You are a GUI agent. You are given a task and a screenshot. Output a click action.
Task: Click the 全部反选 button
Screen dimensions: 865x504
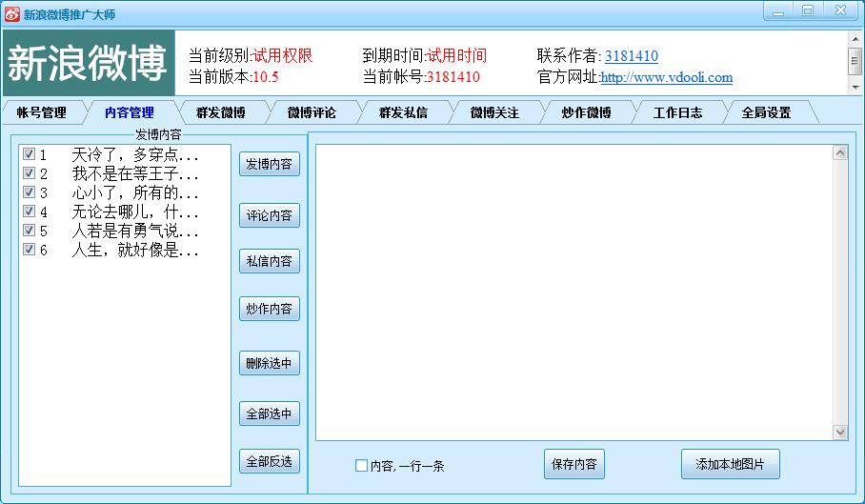270,461
